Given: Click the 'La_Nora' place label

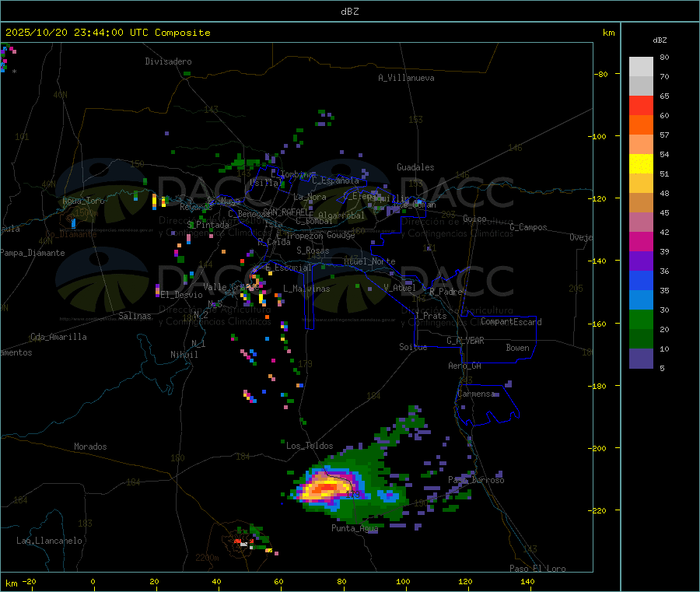Looking at the screenshot, I should [x=310, y=197].
